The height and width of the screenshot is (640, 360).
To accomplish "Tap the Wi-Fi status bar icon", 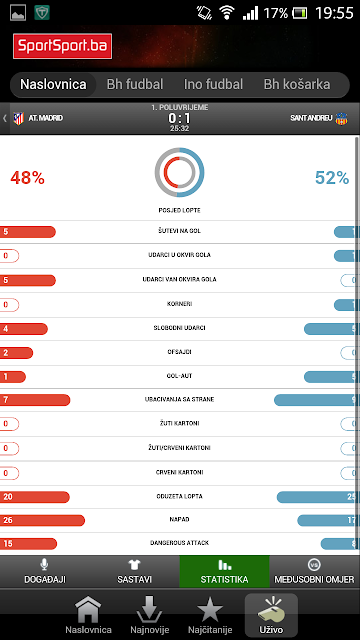I will (x=226, y=13).
